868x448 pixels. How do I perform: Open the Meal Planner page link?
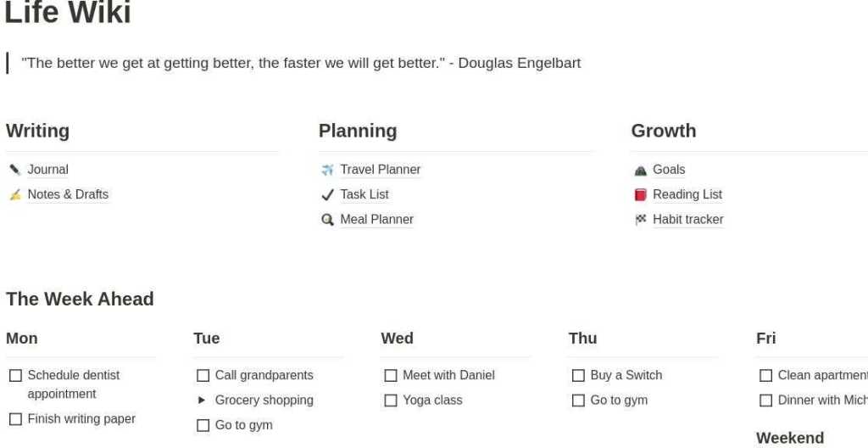click(x=376, y=219)
